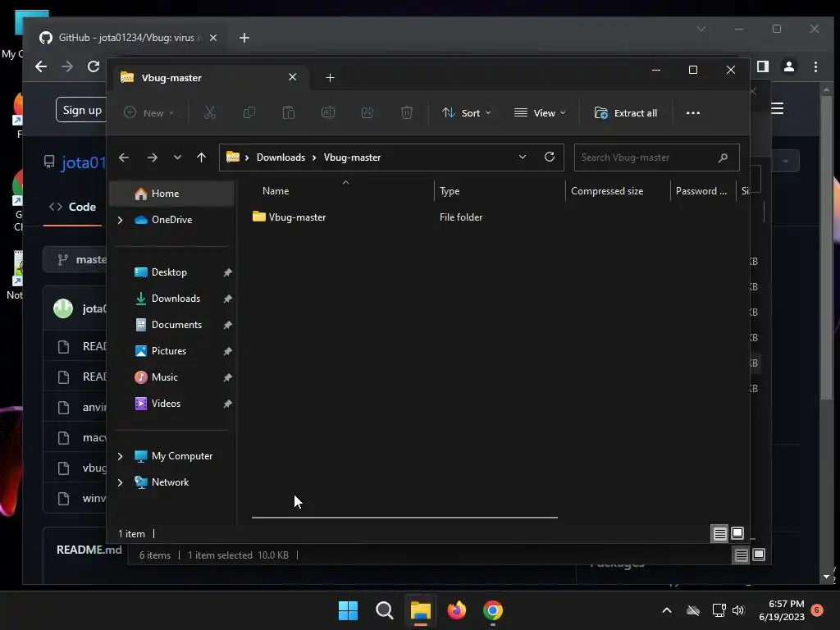Select Home in the navigation pane
This screenshot has height=630, width=840.
[171, 194]
